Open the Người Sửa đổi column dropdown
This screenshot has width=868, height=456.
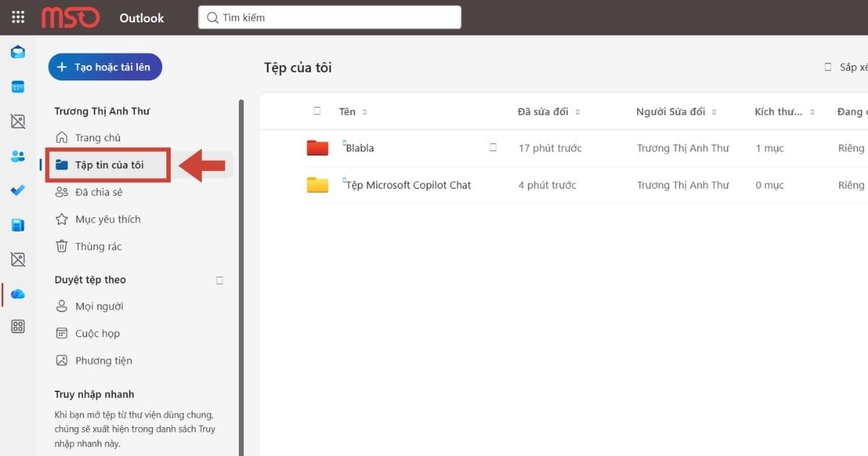click(714, 112)
